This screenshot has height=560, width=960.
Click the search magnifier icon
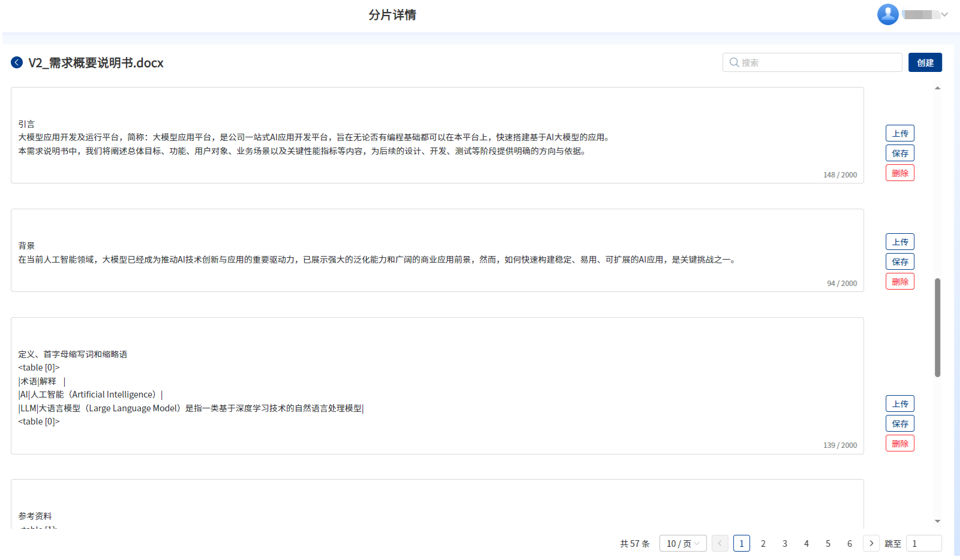pyautogui.click(x=734, y=62)
